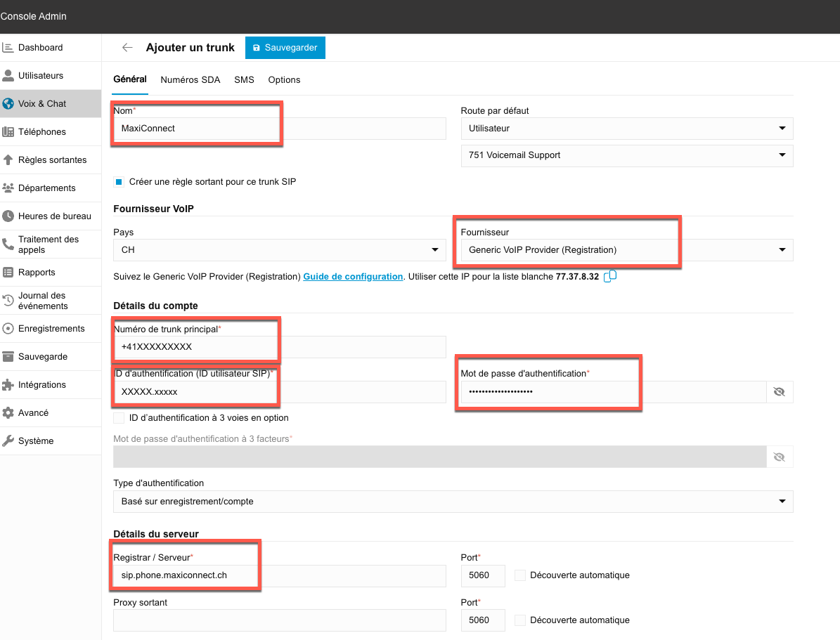
Task: Open Intégrations from the sidebar
Action: point(41,385)
